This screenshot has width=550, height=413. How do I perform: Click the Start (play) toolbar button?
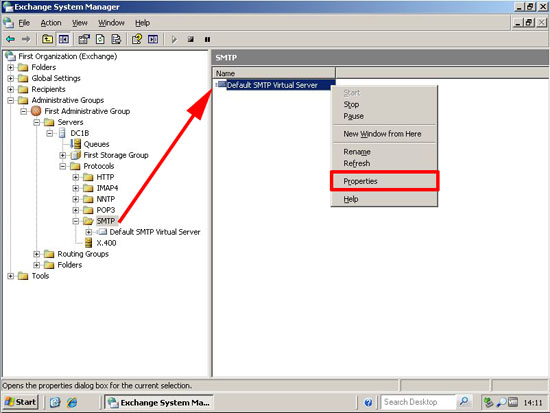pyautogui.click(x=174, y=39)
